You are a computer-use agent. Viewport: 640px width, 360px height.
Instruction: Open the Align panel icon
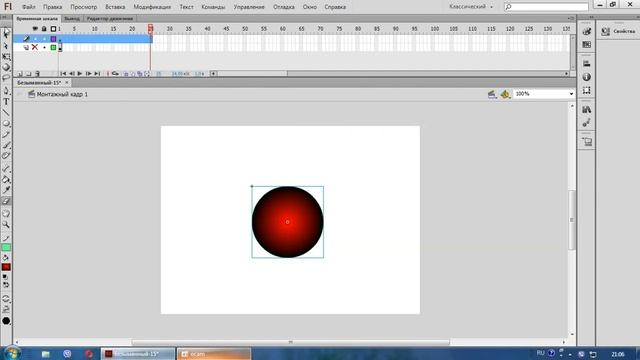[587, 64]
